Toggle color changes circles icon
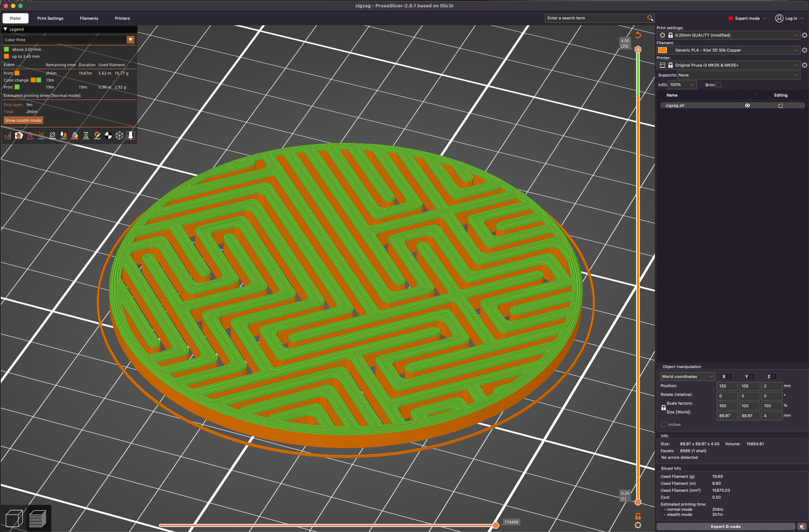 coord(75,136)
